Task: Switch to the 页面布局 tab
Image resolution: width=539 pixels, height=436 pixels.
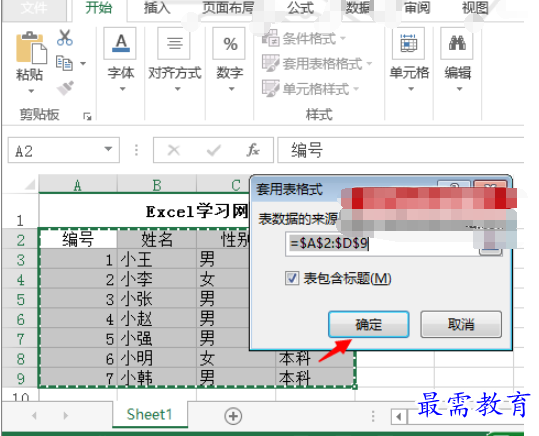Action: (228, 8)
